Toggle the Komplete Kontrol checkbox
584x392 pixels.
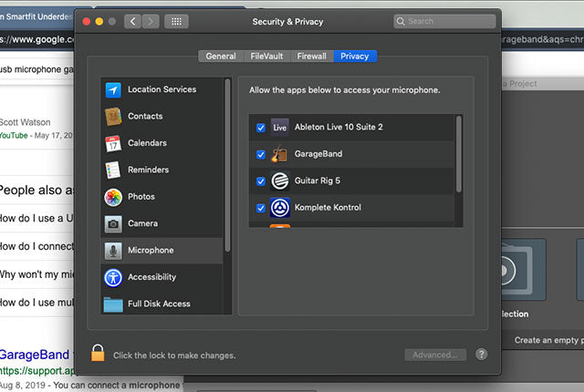coord(261,208)
